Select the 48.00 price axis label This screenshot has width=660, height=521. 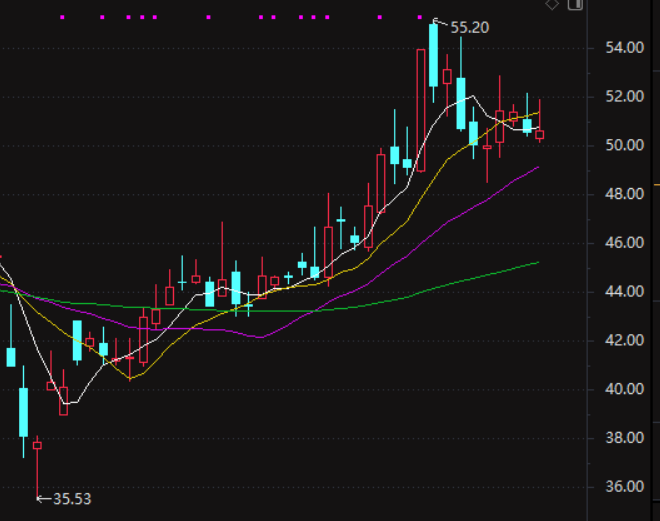pyautogui.click(x=625, y=194)
